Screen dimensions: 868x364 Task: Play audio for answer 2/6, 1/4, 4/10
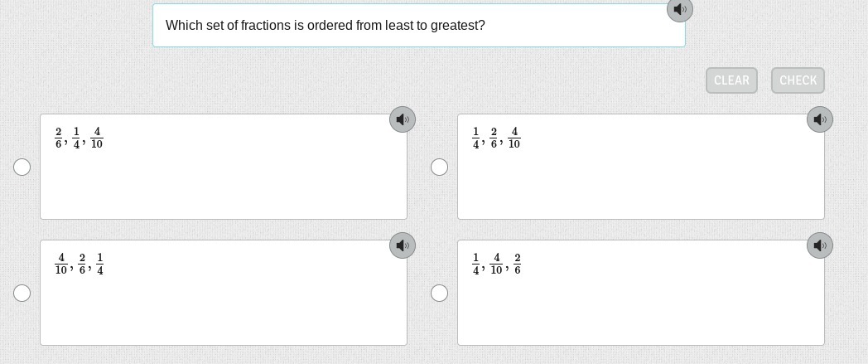click(403, 119)
